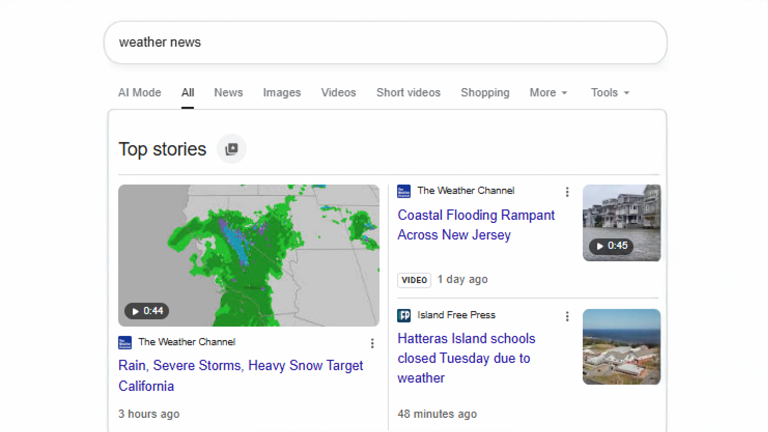The image size is (768, 432).
Task: Click the Top stories collection icon
Action: click(x=231, y=149)
